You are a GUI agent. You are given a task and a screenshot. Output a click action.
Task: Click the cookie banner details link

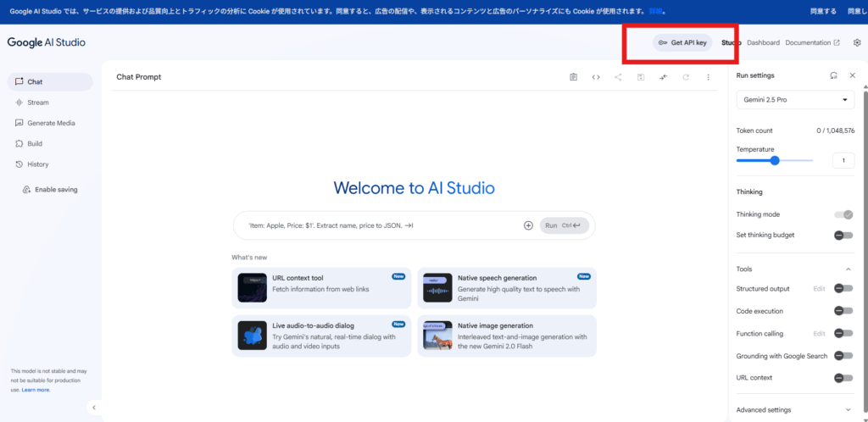tap(655, 11)
